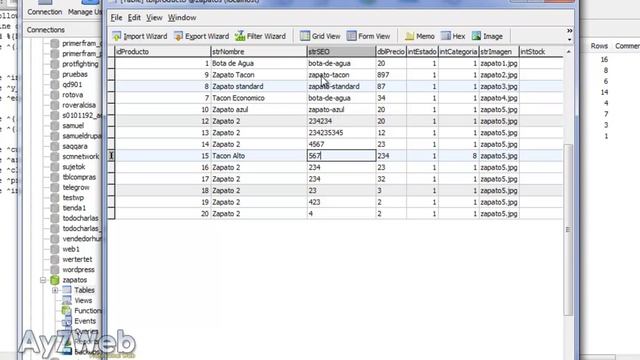Select the zapatos database icon
Viewport: 640px width, 360px height.
[x=55, y=280]
